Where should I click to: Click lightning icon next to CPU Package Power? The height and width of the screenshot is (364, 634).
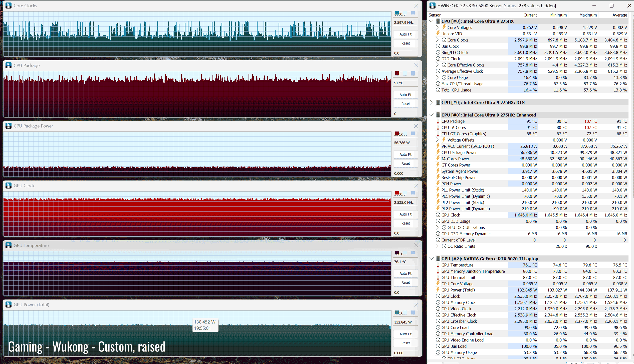click(x=438, y=152)
